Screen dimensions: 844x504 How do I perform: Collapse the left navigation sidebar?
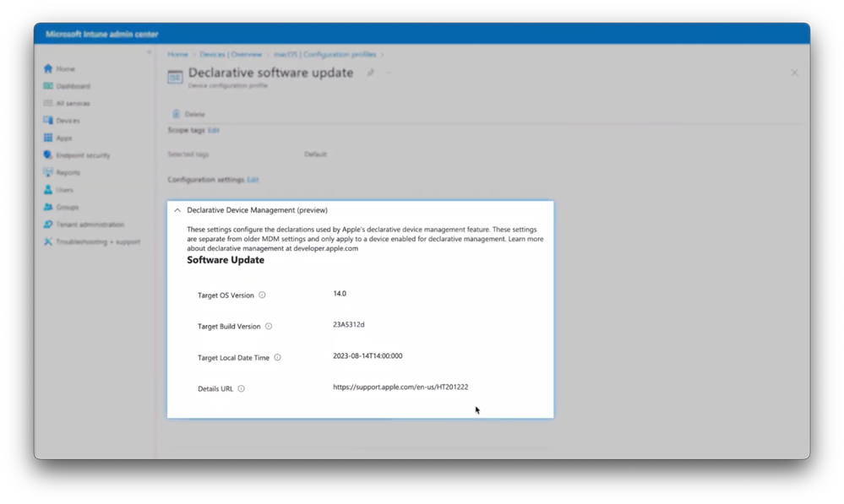coord(149,52)
